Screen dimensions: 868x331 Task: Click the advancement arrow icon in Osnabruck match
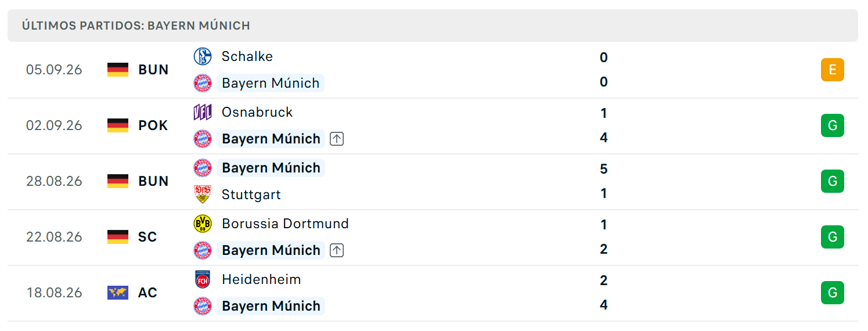(x=337, y=139)
